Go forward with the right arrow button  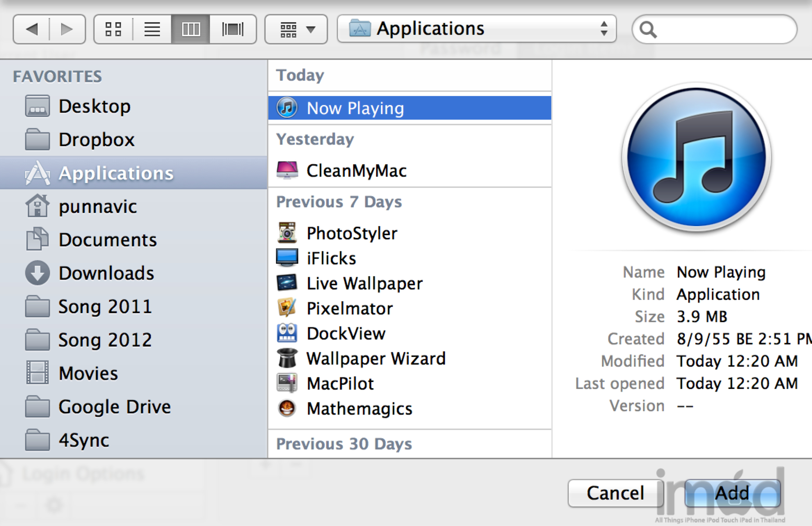67,29
